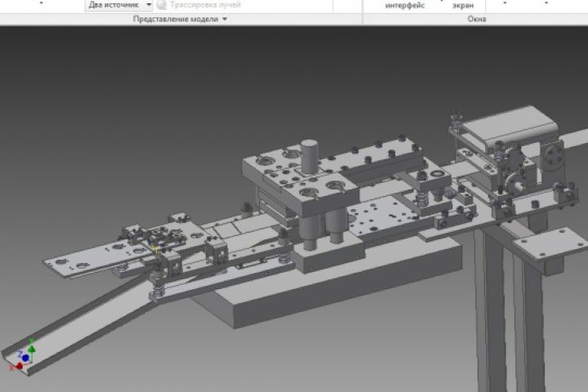This screenshot has height=392, width=588.
Task: Click the "экран" ribbon button
Action: (x=463, y=5)
